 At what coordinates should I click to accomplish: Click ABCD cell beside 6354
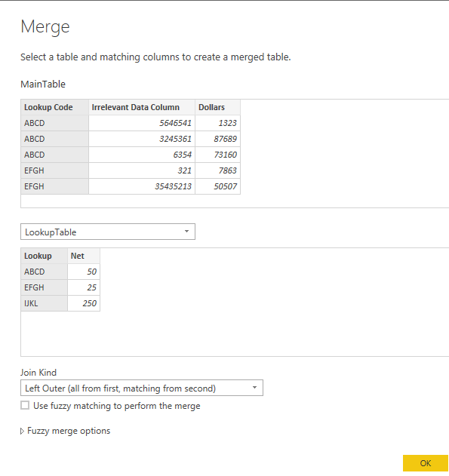point(54,155)
